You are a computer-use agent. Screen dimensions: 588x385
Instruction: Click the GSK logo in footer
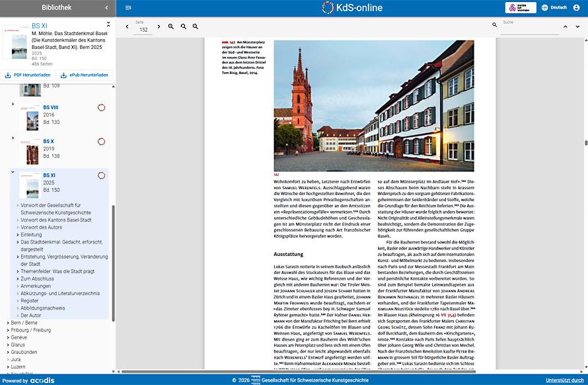tap(256, 380)
